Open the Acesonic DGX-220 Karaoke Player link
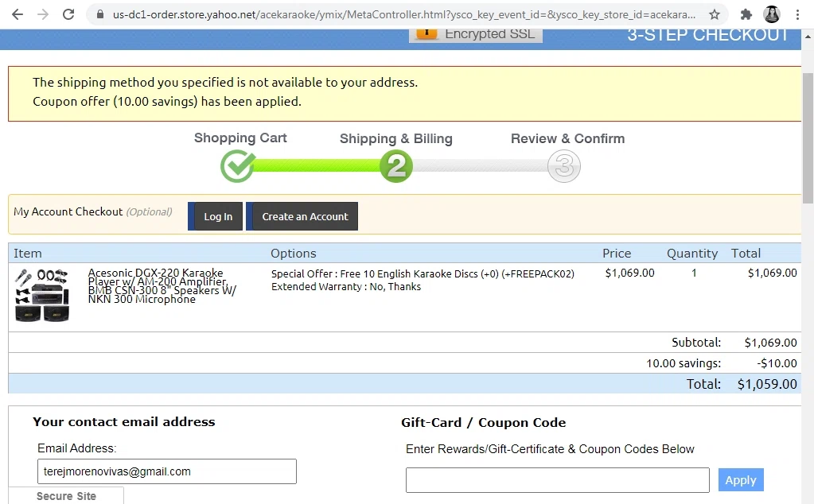 162,285
